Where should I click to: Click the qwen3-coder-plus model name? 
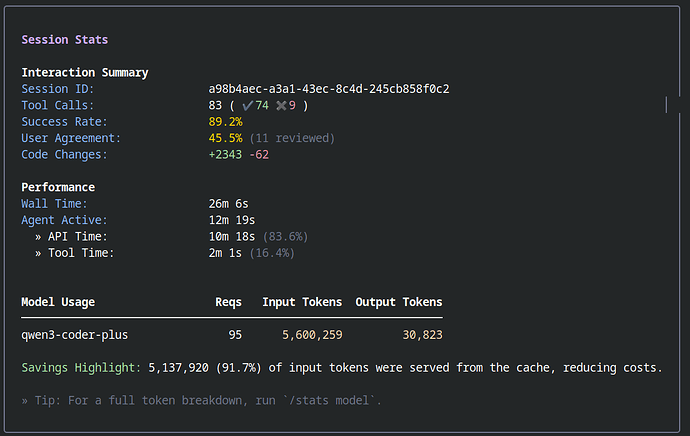click(x=74, y=335)
